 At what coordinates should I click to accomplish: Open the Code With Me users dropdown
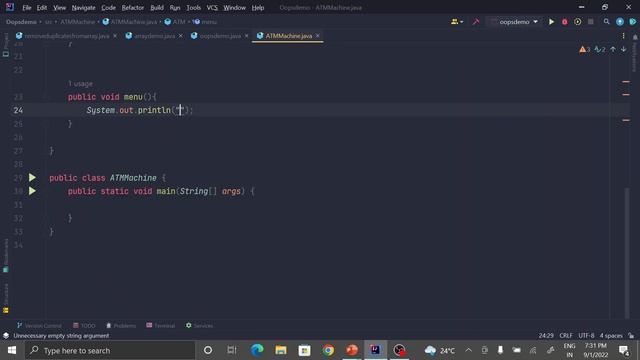coord(457,22)
